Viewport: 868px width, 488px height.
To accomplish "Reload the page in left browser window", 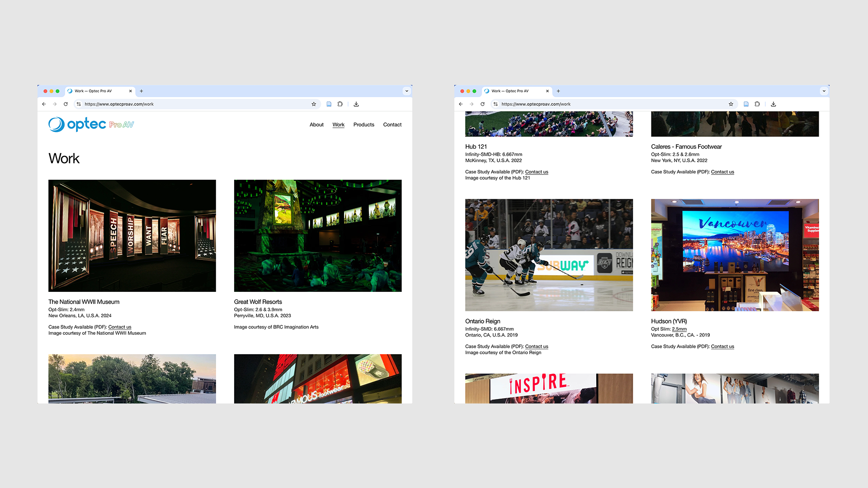I will tap(66, 104).
